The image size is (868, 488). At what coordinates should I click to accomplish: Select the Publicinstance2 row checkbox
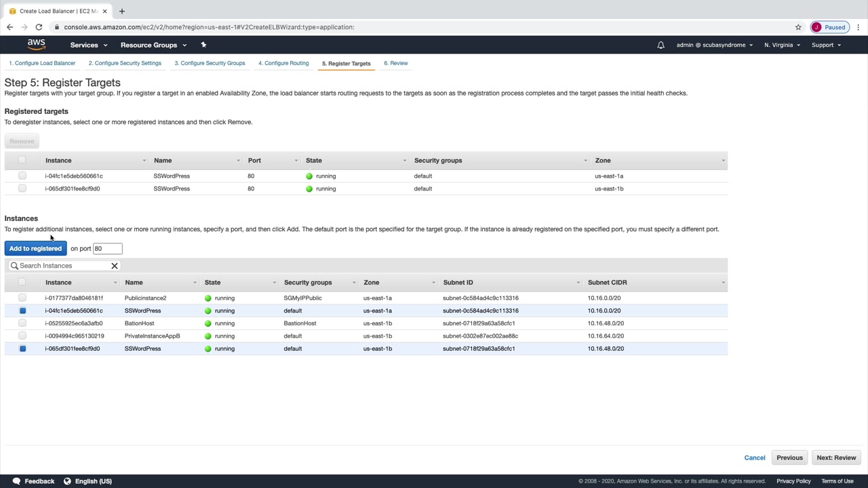pos(22,298)
